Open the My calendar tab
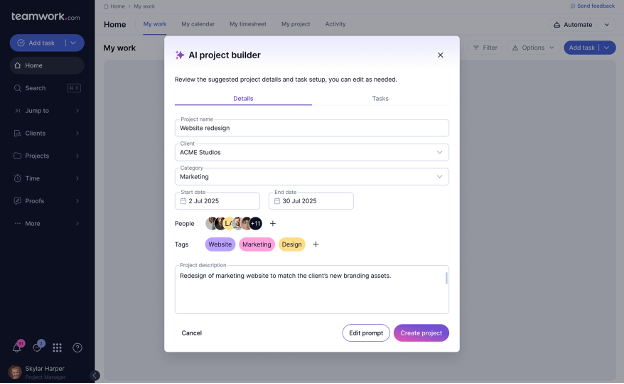This screenshot has height=384, width=624. pos(198,24)
